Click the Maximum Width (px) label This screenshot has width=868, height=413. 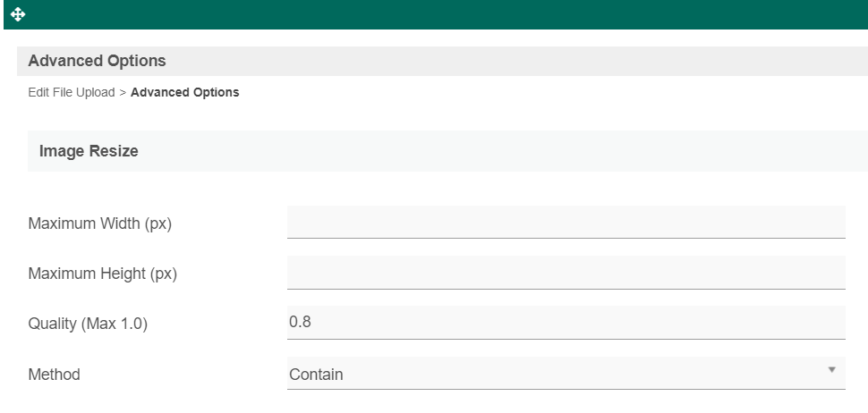click(99, 223)
